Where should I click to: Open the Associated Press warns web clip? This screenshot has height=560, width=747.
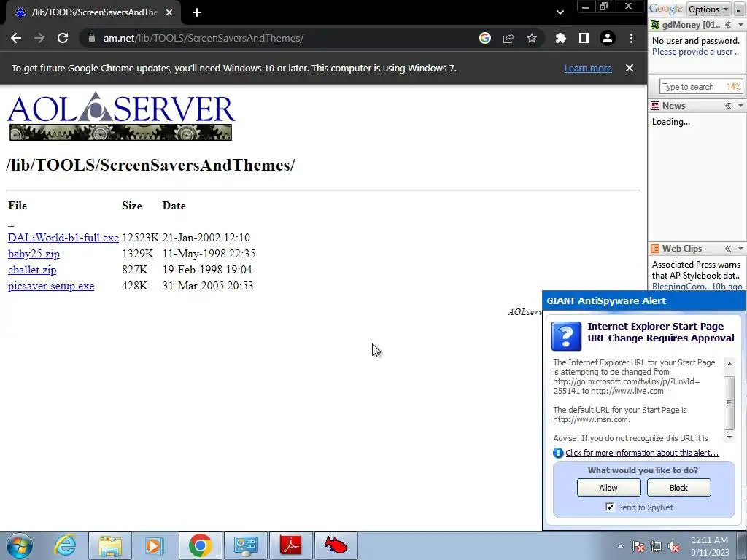click(696, 270)
